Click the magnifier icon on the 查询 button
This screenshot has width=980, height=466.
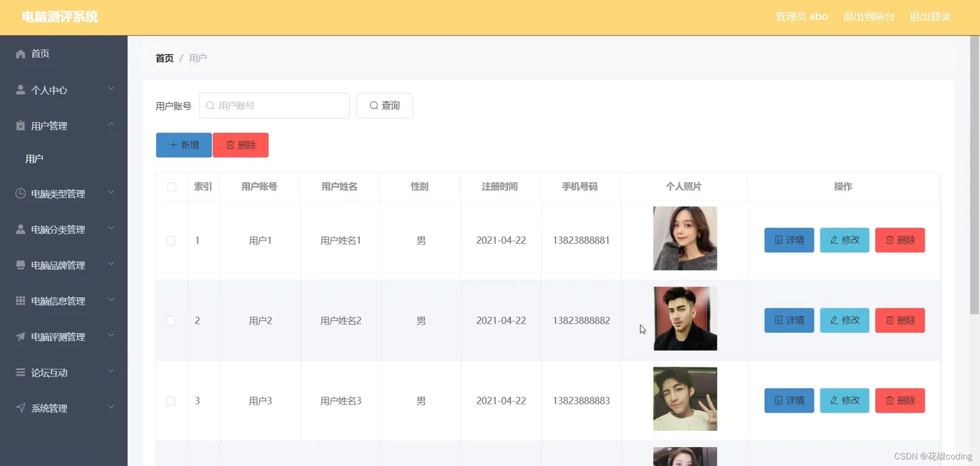(374, 106)
